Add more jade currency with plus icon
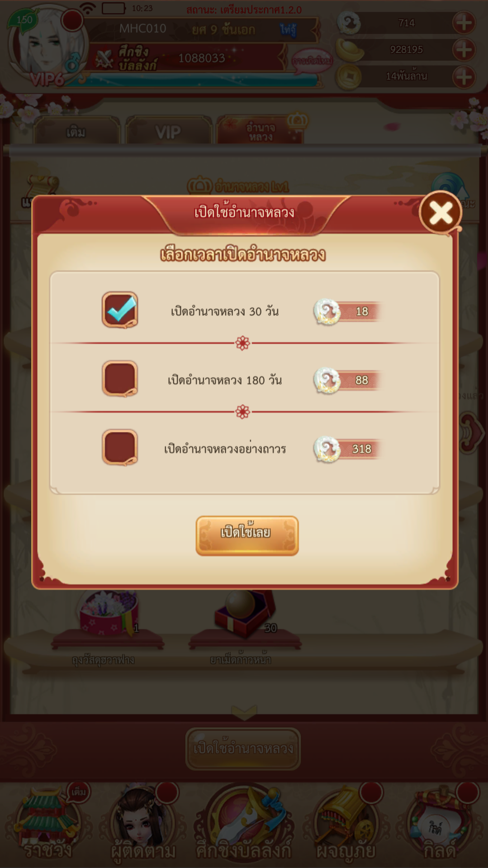The image size is (488, 868). [x=464, y=23]
